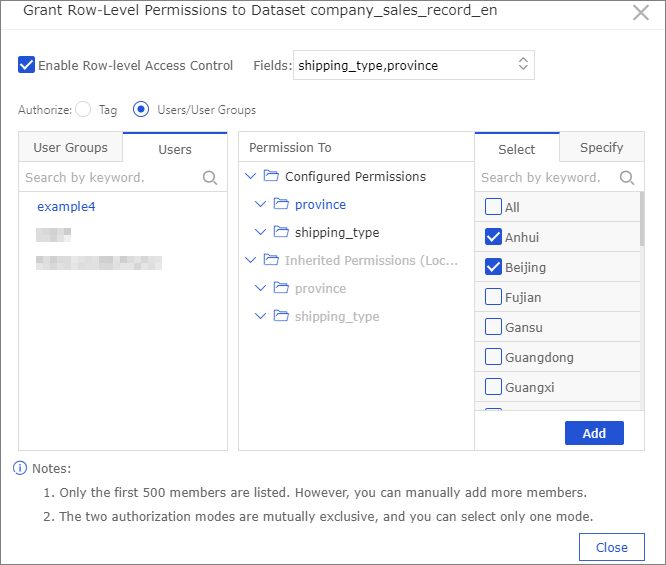The height and width of the screenshot is (565, 666).
Task: Click the folder icon beside inherited province
Action: click(281, 288)
